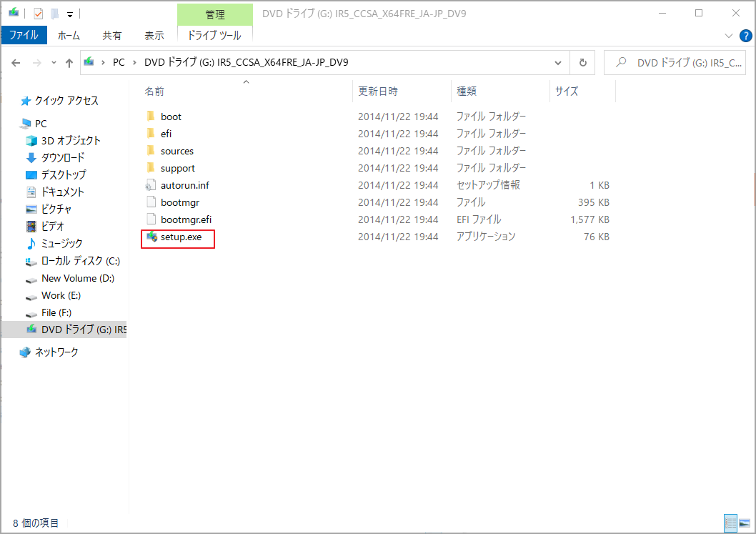
Task: Click the Downloads arrow icon in sidebar
Action: click(x=31, y=158)
